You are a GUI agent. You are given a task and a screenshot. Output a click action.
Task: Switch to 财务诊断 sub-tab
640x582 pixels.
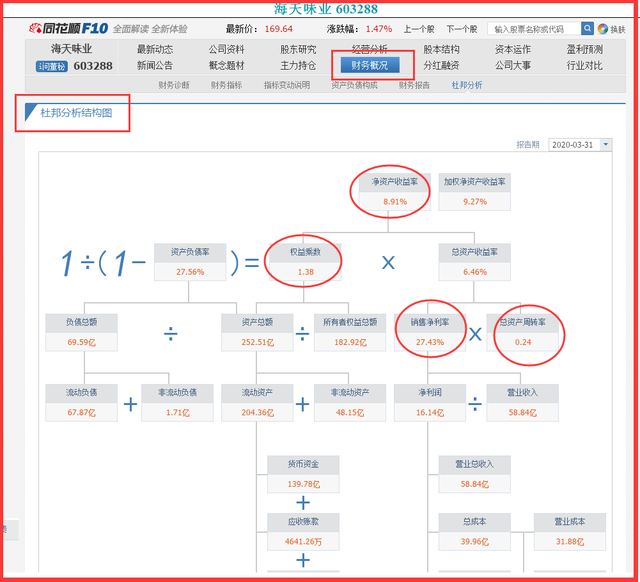174,85
